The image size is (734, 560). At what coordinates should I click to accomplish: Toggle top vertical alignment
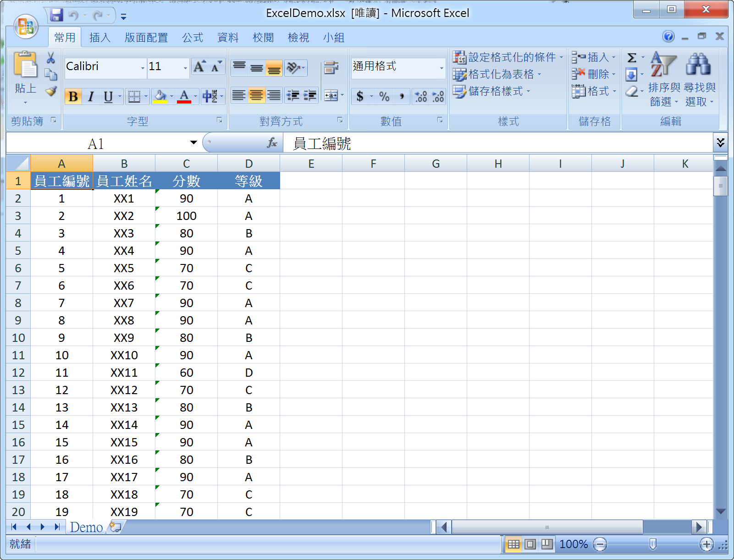click(239, 68)
